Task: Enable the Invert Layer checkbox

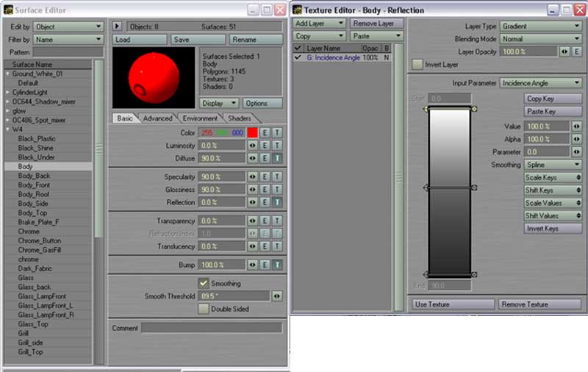Action: pos(417,65)
